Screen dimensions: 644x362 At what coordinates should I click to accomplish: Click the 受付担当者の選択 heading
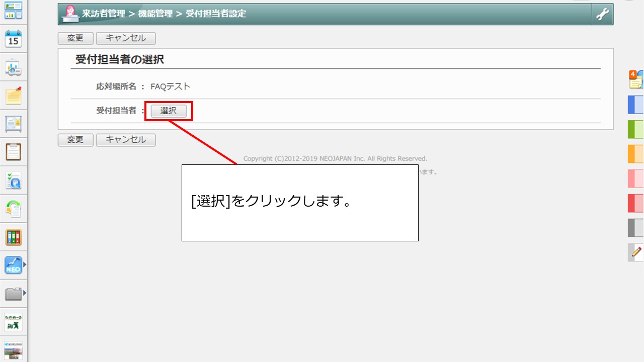click(120, 59)
